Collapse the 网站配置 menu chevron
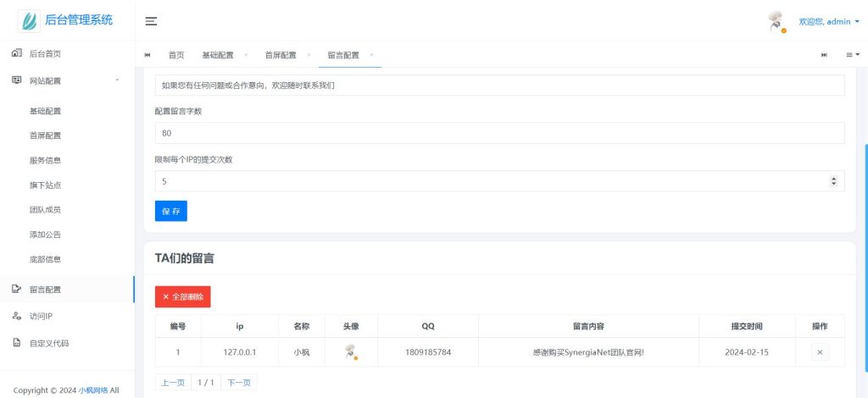868x398 pixels. point(117,80)
